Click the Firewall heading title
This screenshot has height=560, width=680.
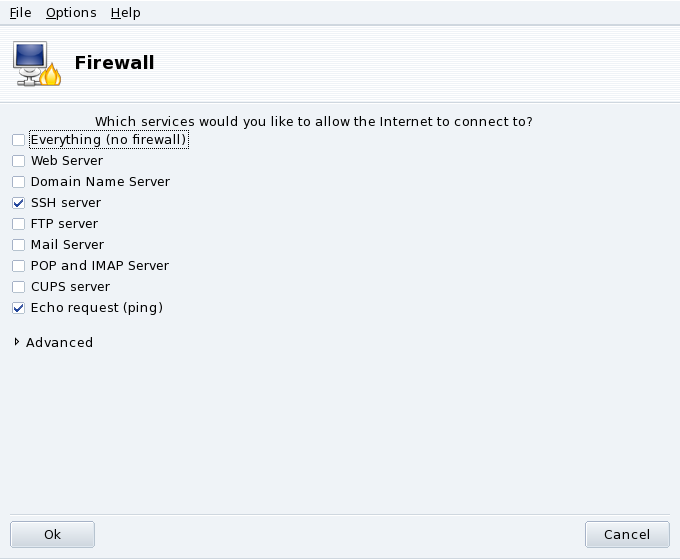click(x=114, y=63)
